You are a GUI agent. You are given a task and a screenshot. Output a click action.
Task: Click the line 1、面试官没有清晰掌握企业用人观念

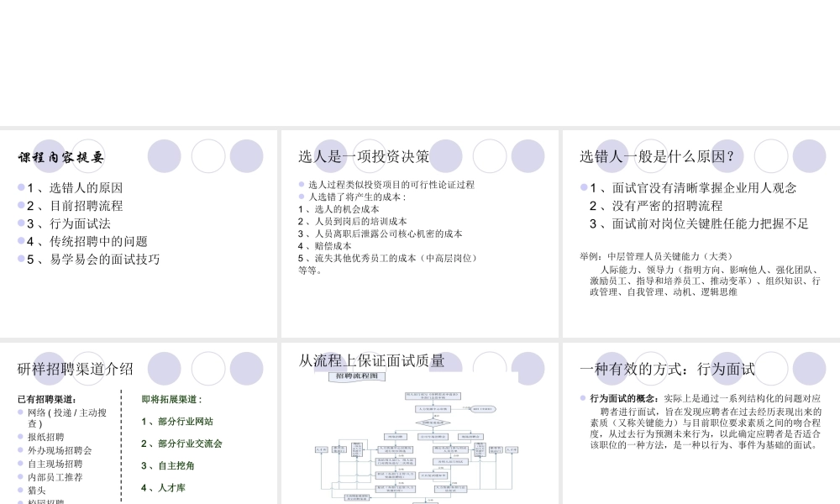point(693,188)
